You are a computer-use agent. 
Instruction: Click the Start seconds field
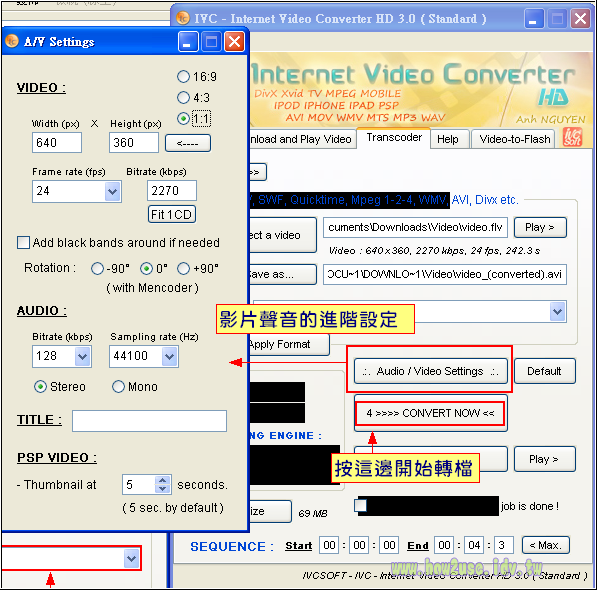[x=389, y=545]
